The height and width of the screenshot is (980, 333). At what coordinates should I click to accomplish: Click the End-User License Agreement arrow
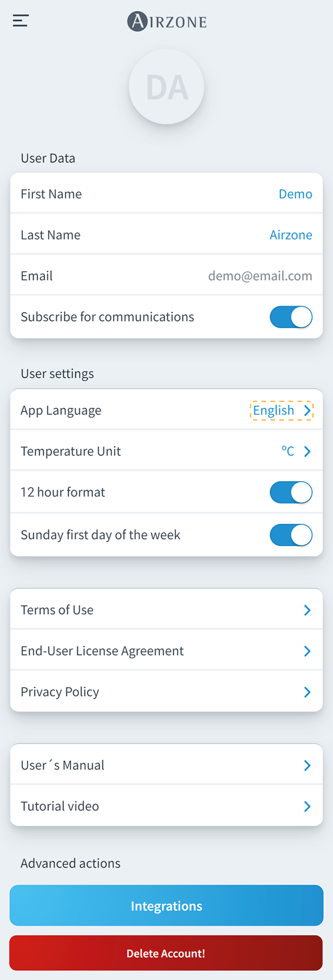307,651
